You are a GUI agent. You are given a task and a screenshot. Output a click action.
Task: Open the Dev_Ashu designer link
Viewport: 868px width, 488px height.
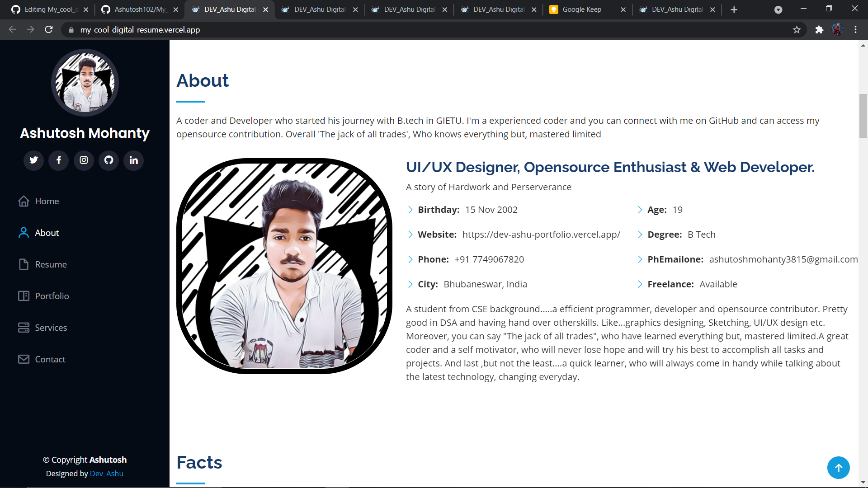tap(106, 474)
